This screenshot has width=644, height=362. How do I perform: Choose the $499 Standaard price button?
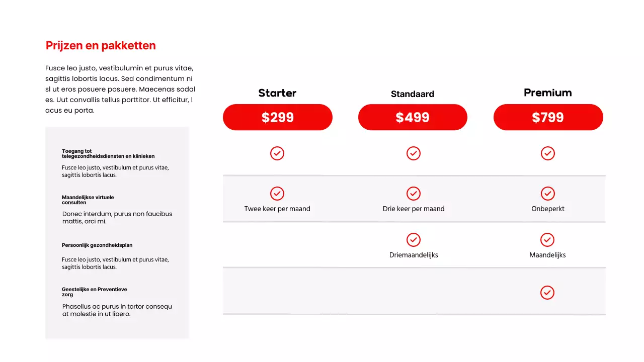pos(413,117)
